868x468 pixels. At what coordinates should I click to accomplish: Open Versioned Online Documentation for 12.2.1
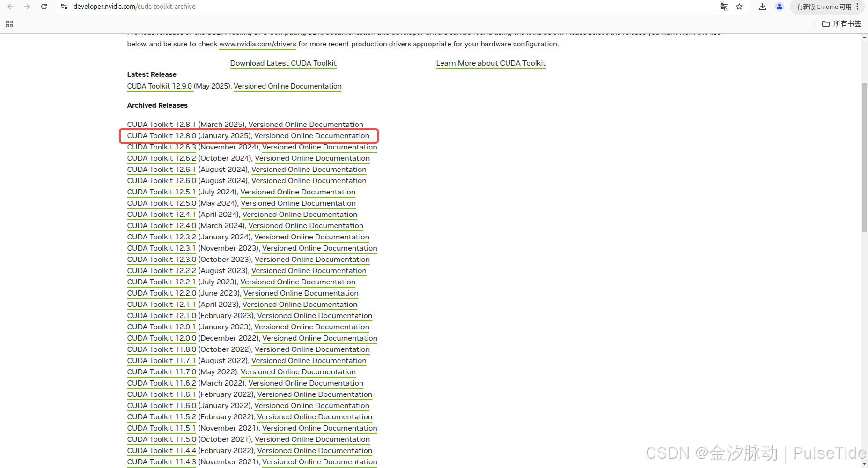click(298, 282)
